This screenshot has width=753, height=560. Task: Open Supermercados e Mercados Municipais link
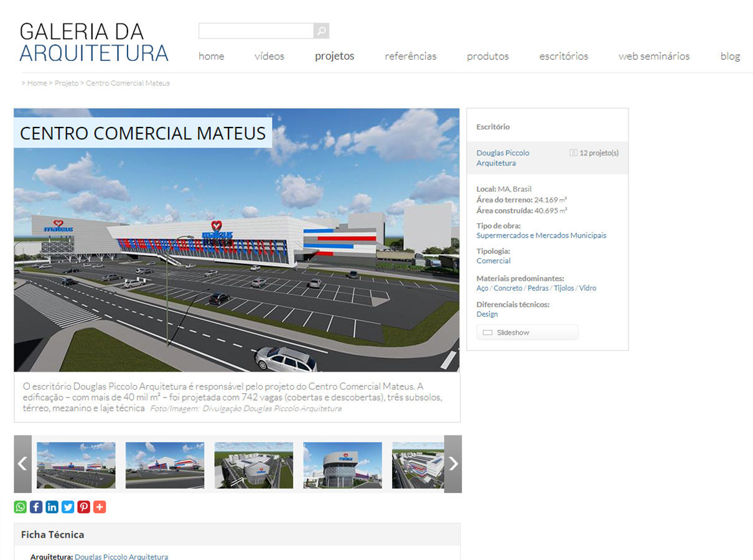[x=541, y=236]
